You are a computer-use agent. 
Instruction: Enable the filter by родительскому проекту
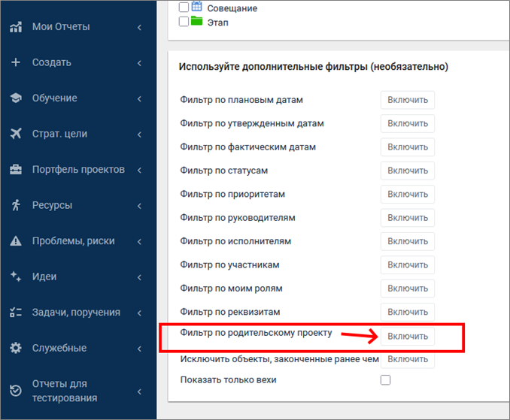[x=408, y=337]
